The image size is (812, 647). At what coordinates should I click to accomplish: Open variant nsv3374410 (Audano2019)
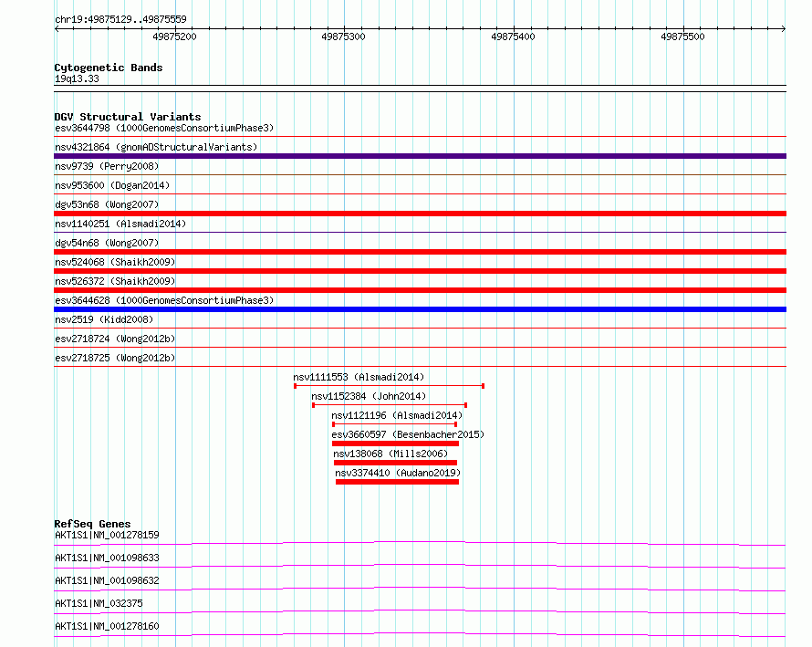pos(398,473)
